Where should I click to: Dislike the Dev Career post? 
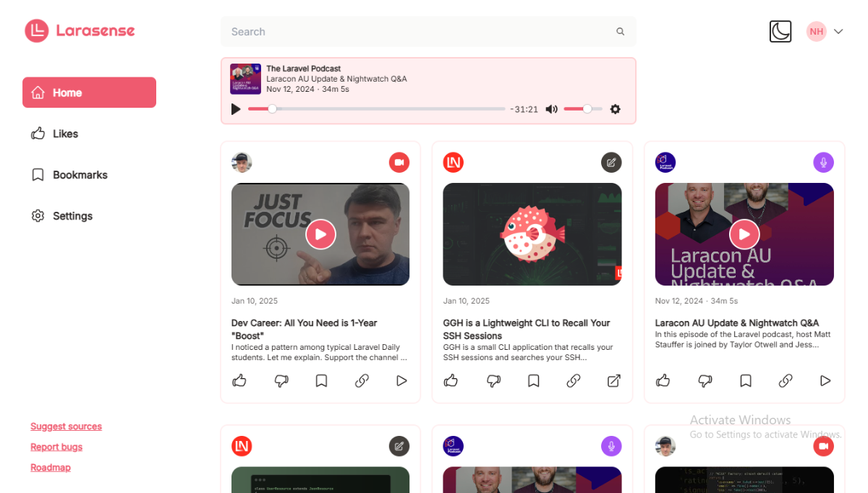coord(281,380)
